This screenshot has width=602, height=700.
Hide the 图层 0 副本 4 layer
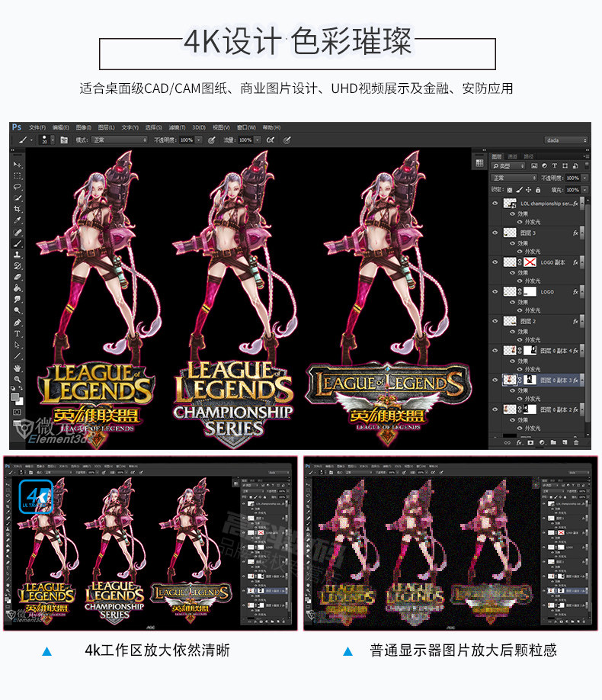495,351
